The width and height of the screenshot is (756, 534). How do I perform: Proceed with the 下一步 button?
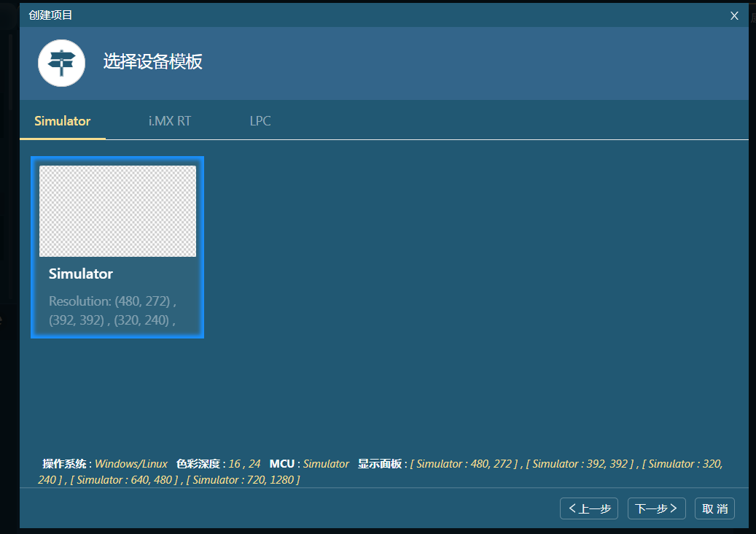coord(657,508)
